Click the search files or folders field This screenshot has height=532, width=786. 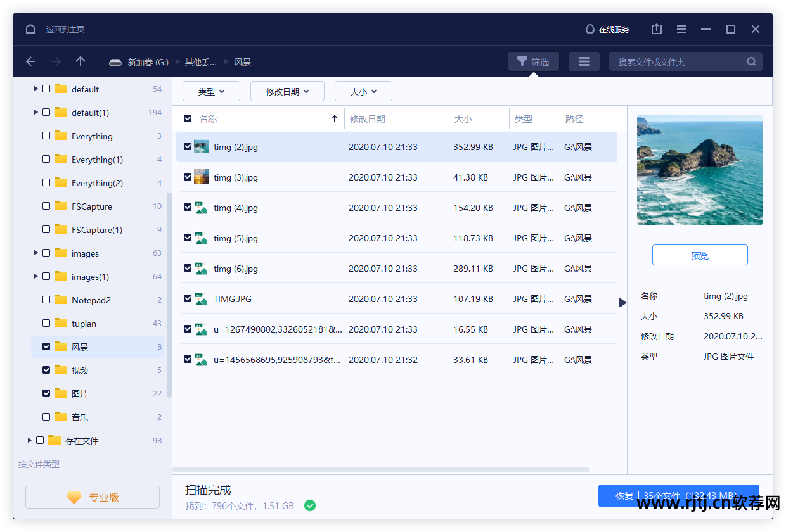[686, 61]
